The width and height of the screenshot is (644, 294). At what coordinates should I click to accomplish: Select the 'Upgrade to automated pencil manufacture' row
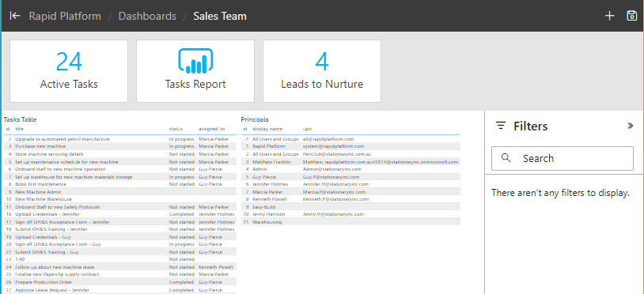(x=120, y=139)
